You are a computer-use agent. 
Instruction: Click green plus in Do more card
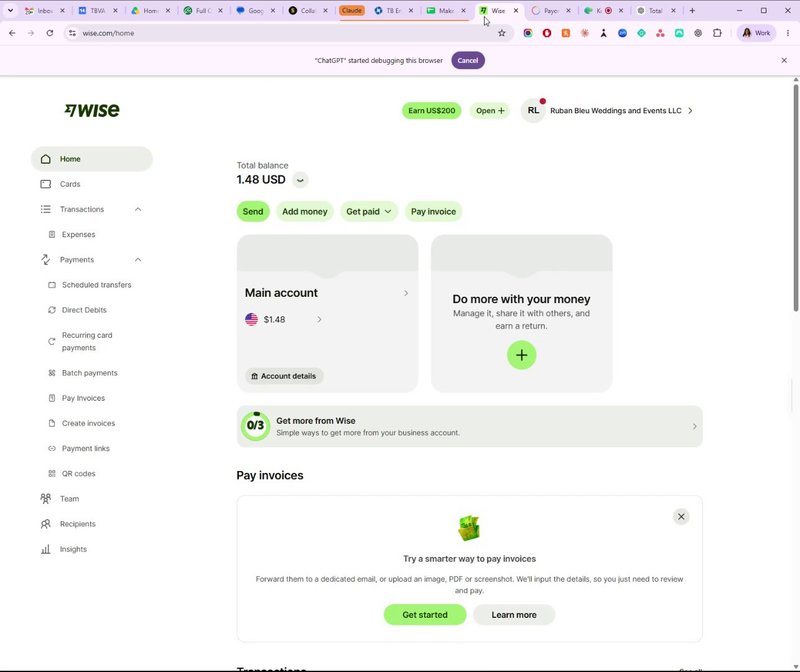(x=521, y=355)
